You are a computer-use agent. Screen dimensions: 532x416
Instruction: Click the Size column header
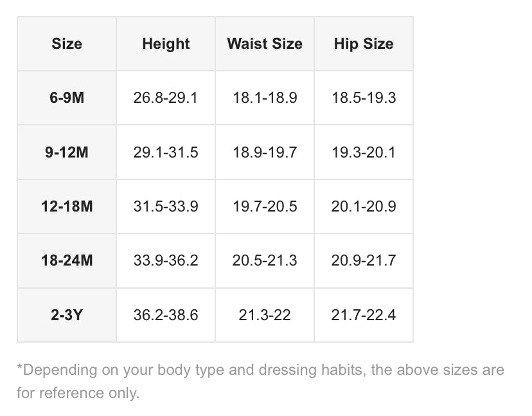click(67, 44)
